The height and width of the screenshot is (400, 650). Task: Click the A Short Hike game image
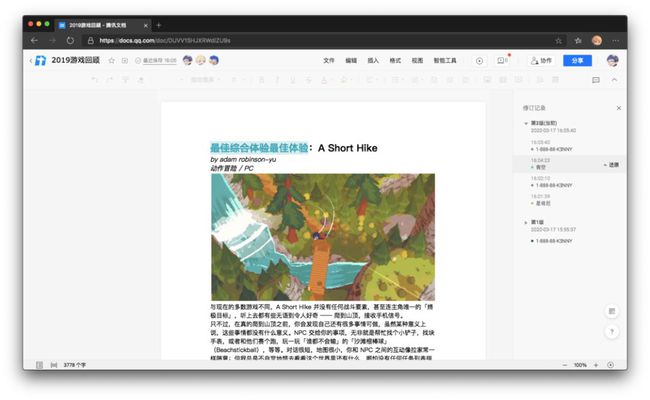point(323,237)
